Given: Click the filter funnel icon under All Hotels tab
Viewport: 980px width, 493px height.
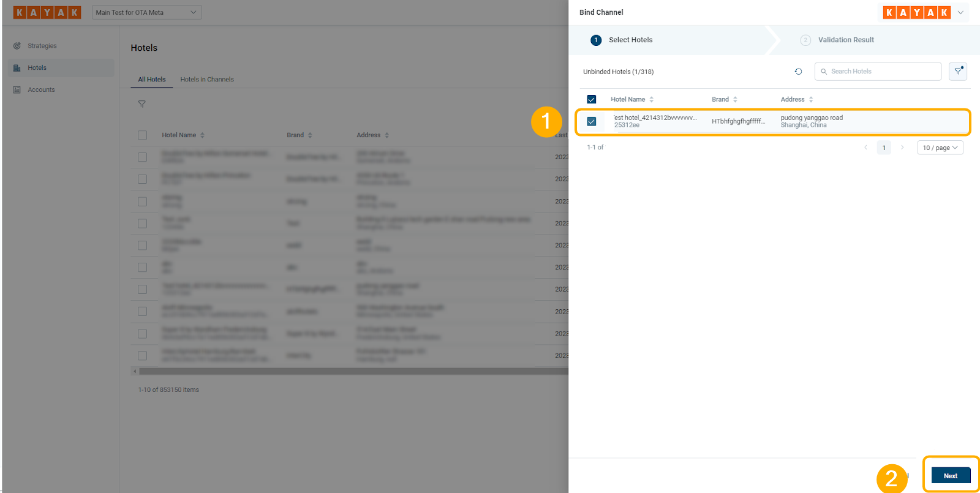Looking at the screenshot, I should click(x=141, y=104).
